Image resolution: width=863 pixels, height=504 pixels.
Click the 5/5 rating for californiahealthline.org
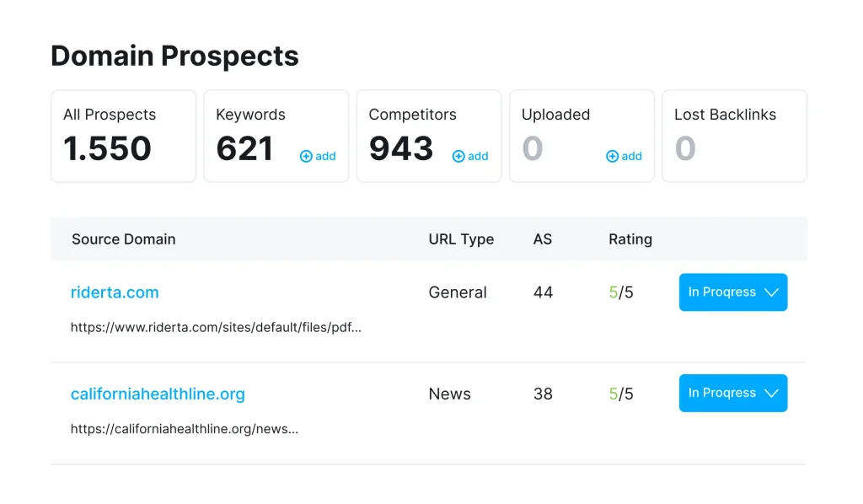[620, 393]
